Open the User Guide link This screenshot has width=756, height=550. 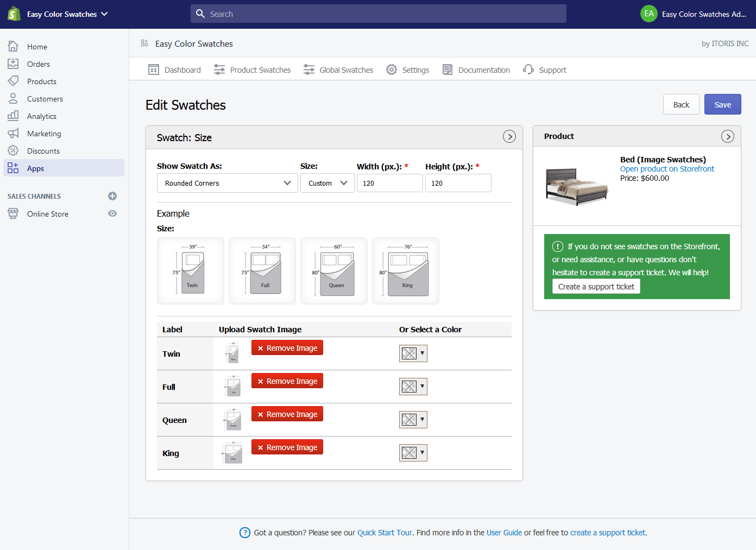[x=504, y=533]
